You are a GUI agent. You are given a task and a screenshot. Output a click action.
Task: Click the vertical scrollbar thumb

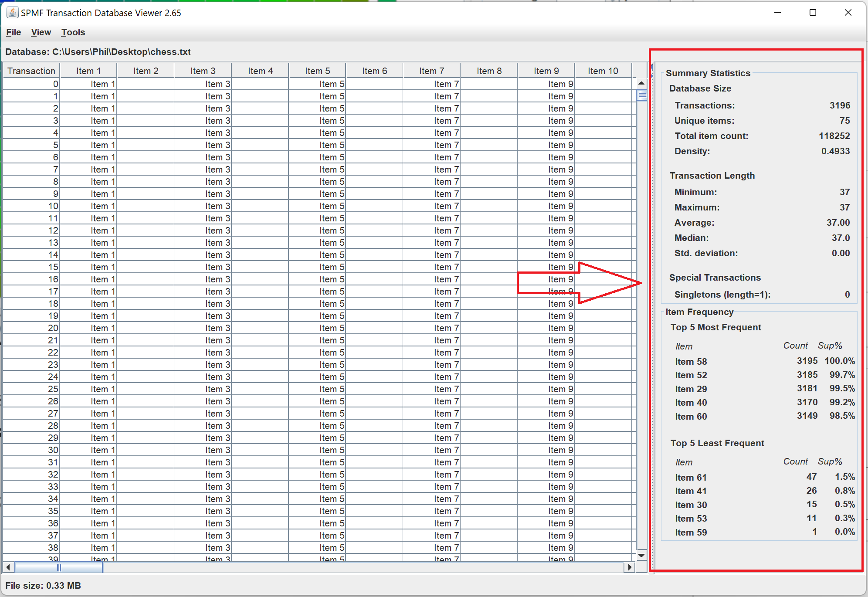point(641,95)
